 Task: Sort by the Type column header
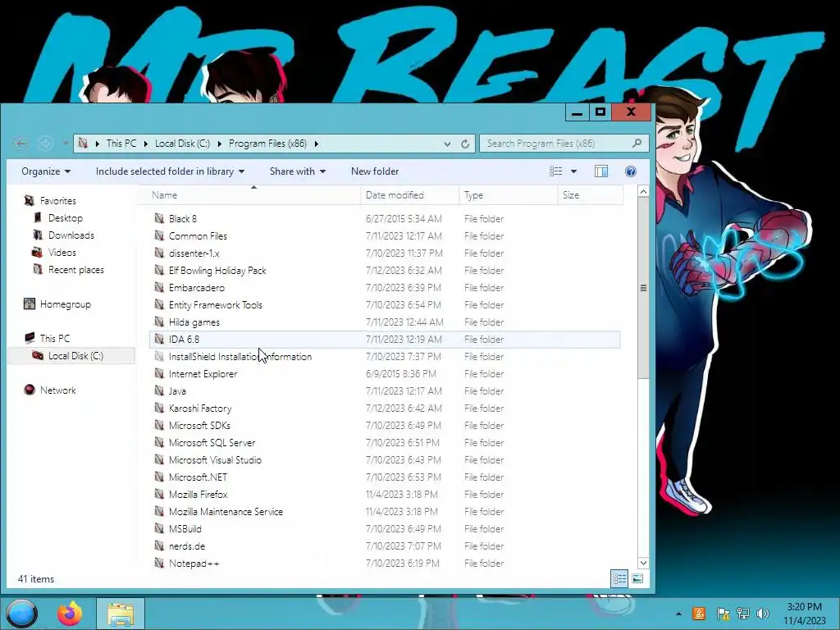tap(509, 195)
